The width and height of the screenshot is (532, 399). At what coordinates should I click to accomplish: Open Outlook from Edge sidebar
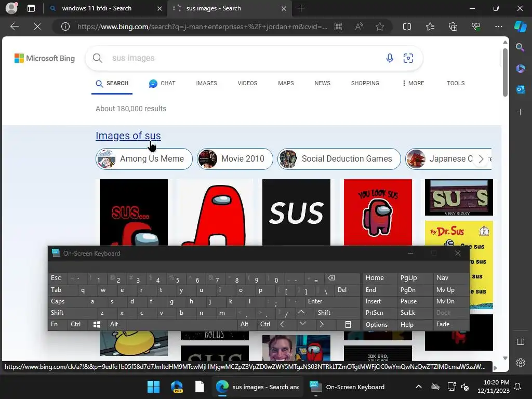coord(520,89)
